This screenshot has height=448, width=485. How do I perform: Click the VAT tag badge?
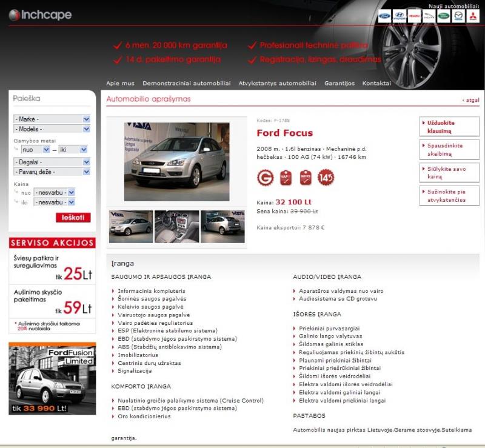pyautogui.click(x=286, y=178)
